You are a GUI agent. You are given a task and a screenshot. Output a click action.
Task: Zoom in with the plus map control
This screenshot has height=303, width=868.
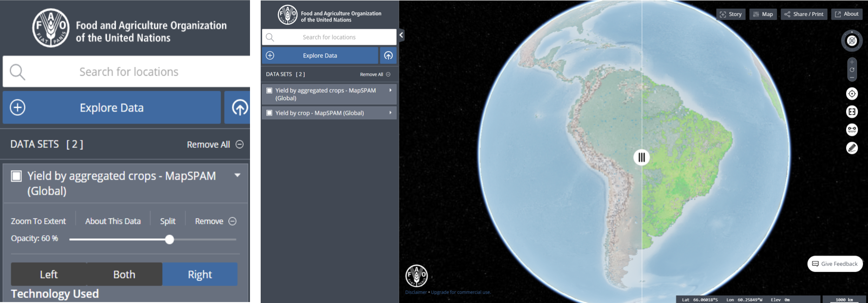(852, 62)
